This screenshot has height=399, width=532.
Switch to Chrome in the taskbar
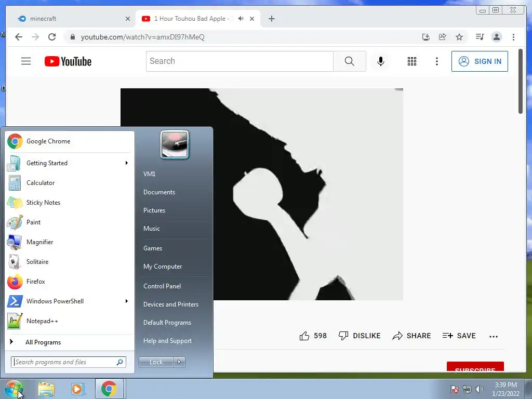click(109, 389)
